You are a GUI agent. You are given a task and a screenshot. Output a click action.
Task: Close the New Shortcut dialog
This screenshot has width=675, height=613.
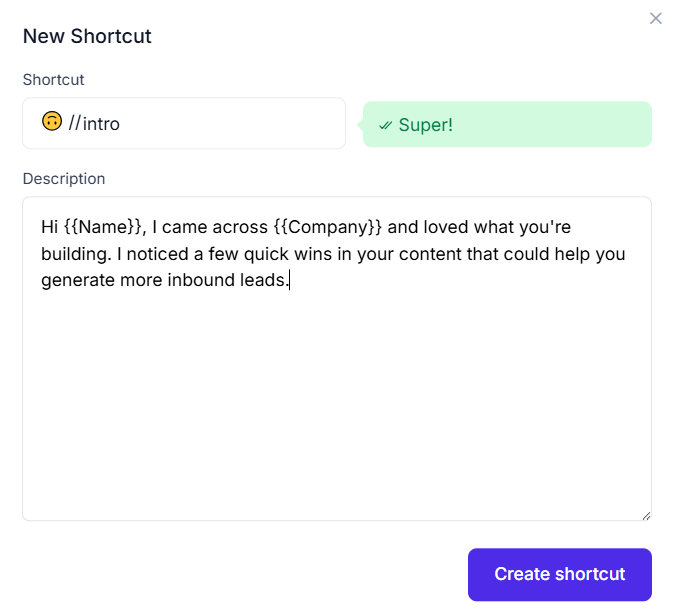[656, 18]
